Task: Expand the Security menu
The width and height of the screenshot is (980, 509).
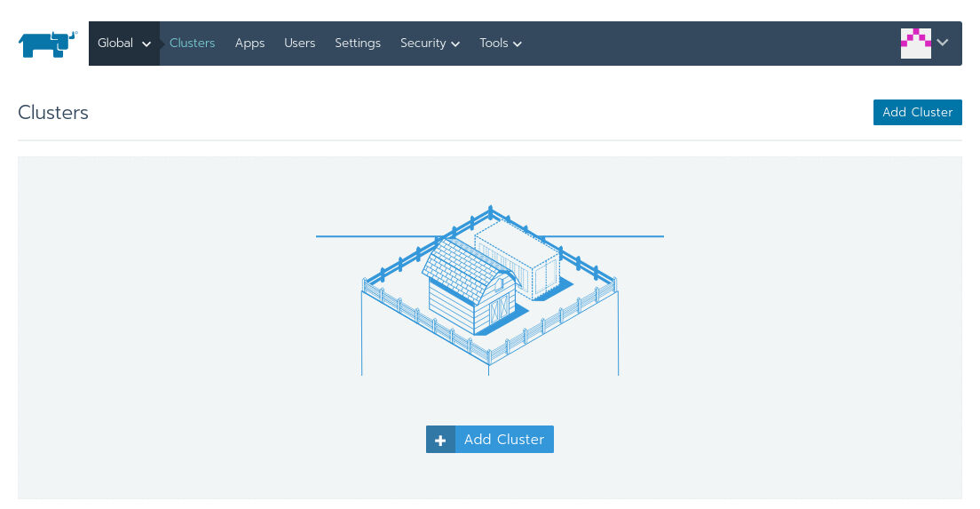Action: pyautogui.click(x=429, y=44)
